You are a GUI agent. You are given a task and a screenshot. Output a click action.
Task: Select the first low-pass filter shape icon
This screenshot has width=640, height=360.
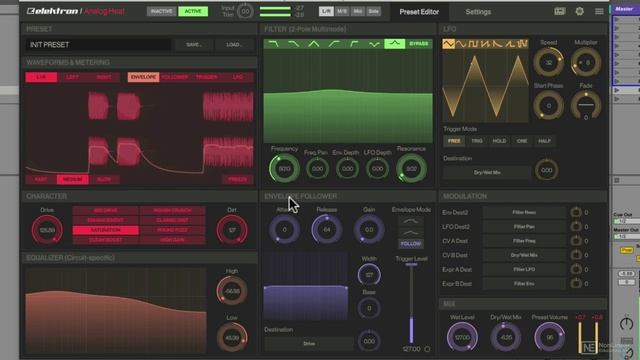[x=273, y=44]
